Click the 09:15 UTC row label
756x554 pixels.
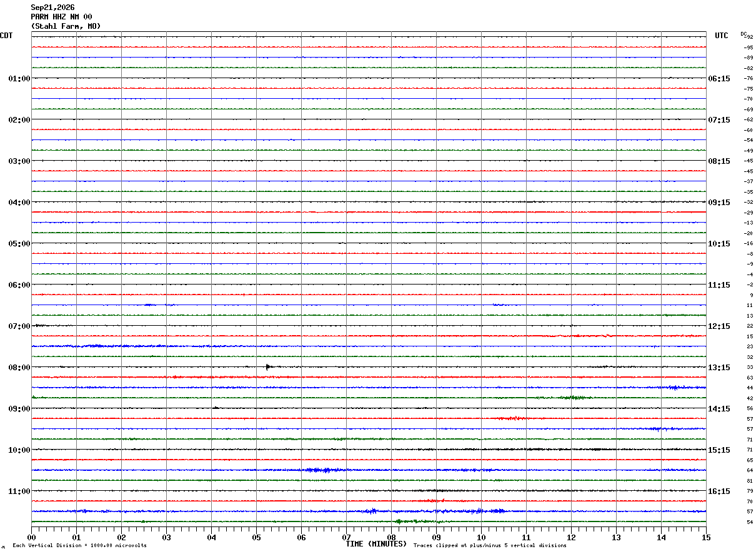tap(719, 203)
